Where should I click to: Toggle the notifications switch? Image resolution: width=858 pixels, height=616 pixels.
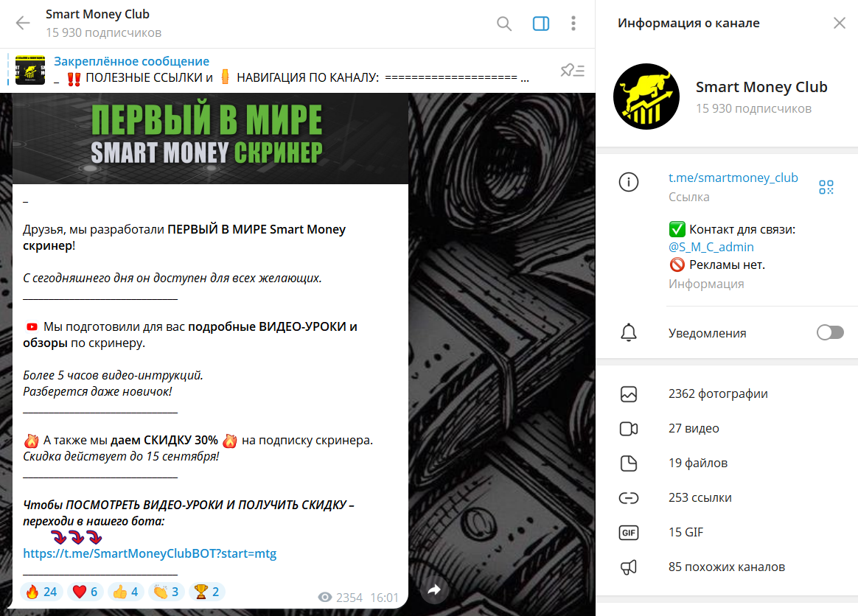(x=829, y=332)
